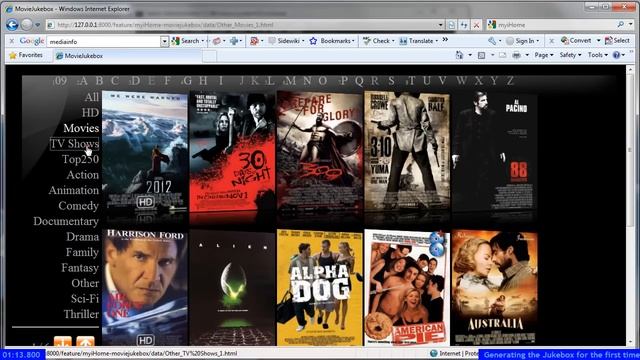Jump to titles starting with letter M

(x=290, y=81)
